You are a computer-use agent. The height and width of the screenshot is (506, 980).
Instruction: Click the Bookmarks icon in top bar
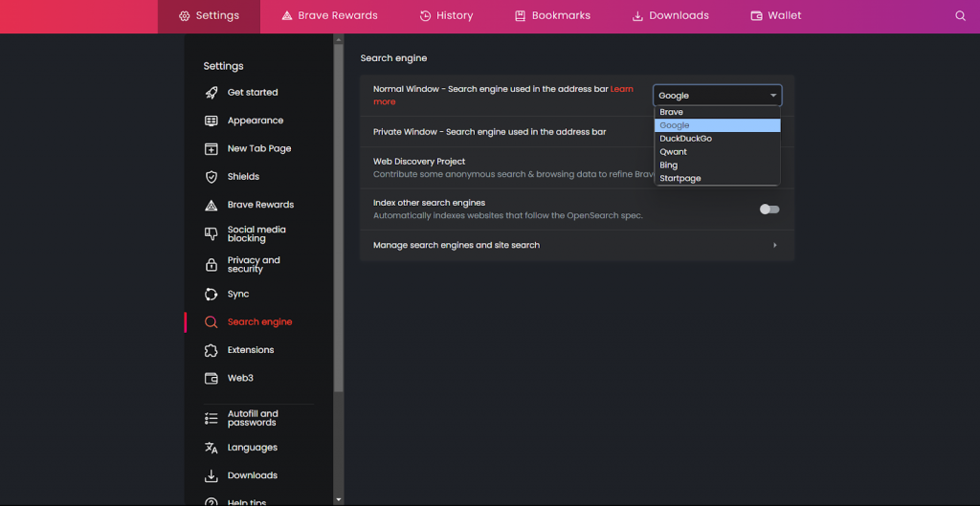pos(520,16)
